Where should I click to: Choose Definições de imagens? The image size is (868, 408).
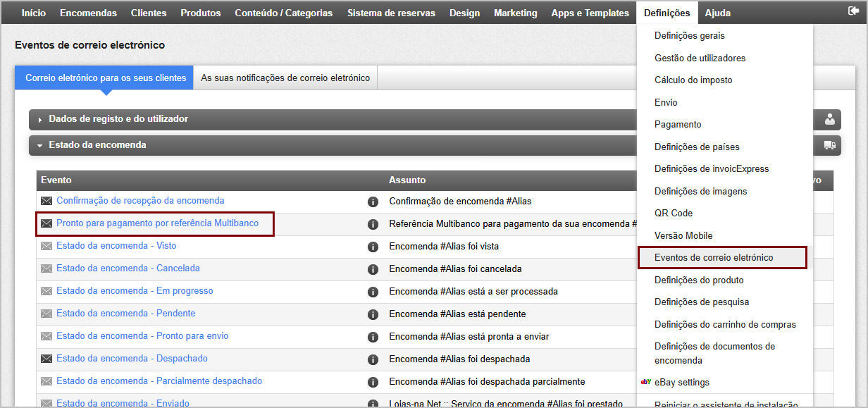pos(701,192)
